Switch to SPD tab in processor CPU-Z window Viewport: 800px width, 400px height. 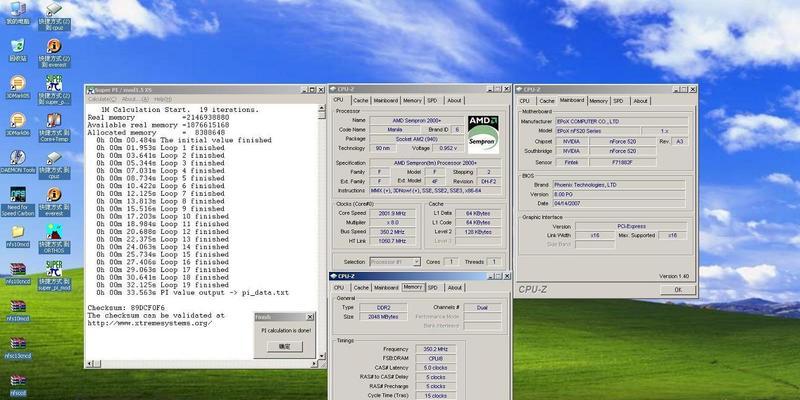pyautogui.click(x=432, y=101)
